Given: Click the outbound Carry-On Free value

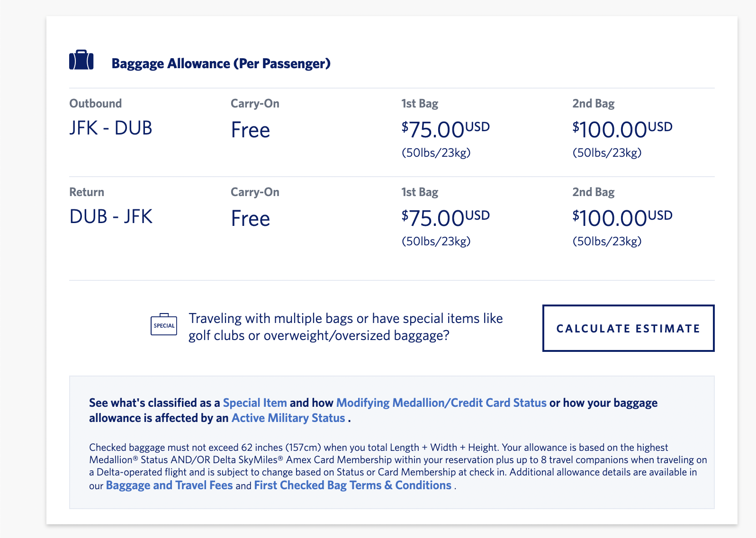Looking at the screenshot, I should [251, 130].
